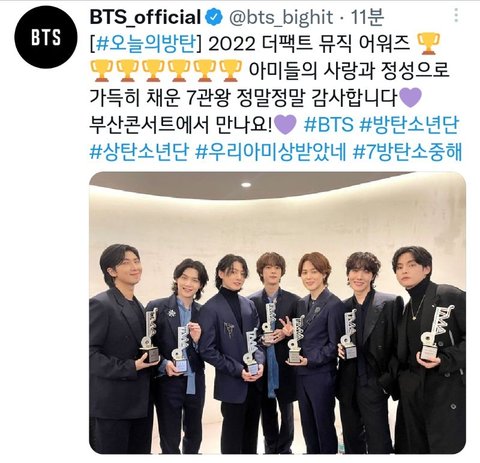The height and width of the screenshot is (463, 480).
Task: Click the last trophy emoji before 아미들의
Action: [x=230, y=71]
